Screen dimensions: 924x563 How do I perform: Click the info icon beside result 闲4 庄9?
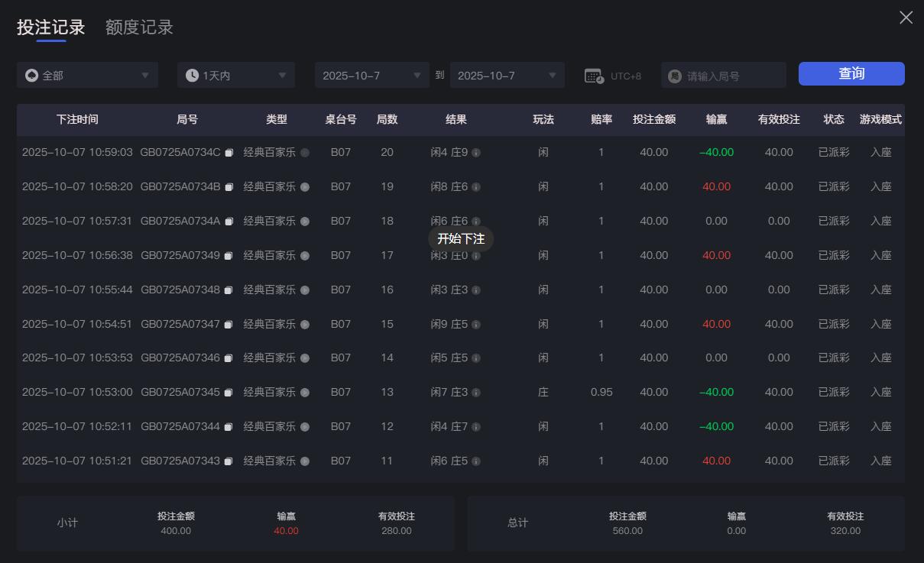pos(476,152)
